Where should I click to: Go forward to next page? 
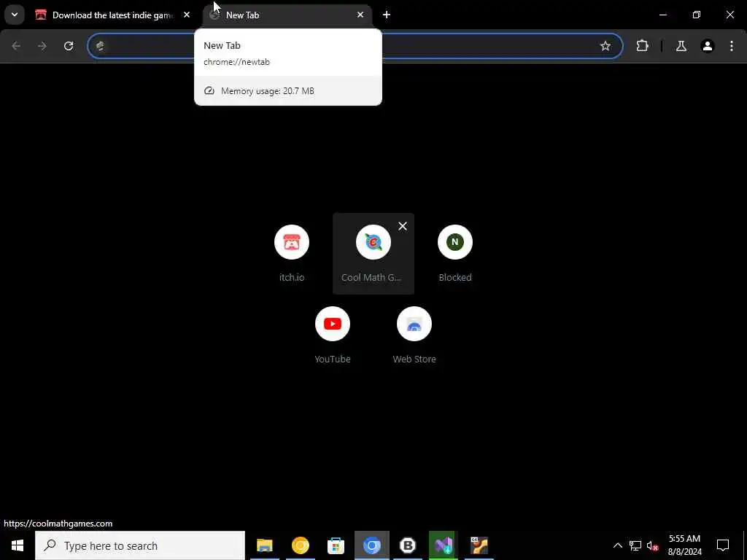[x=42, y=46]
